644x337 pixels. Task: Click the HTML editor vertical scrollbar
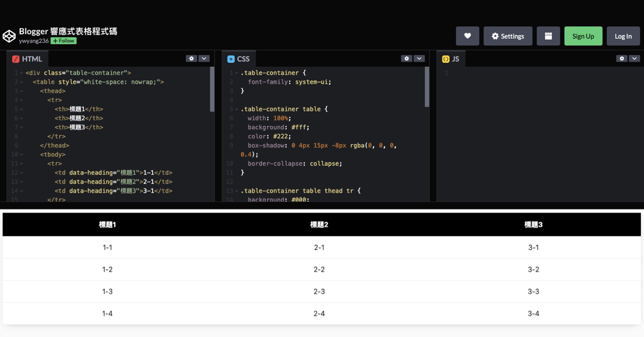212,89
